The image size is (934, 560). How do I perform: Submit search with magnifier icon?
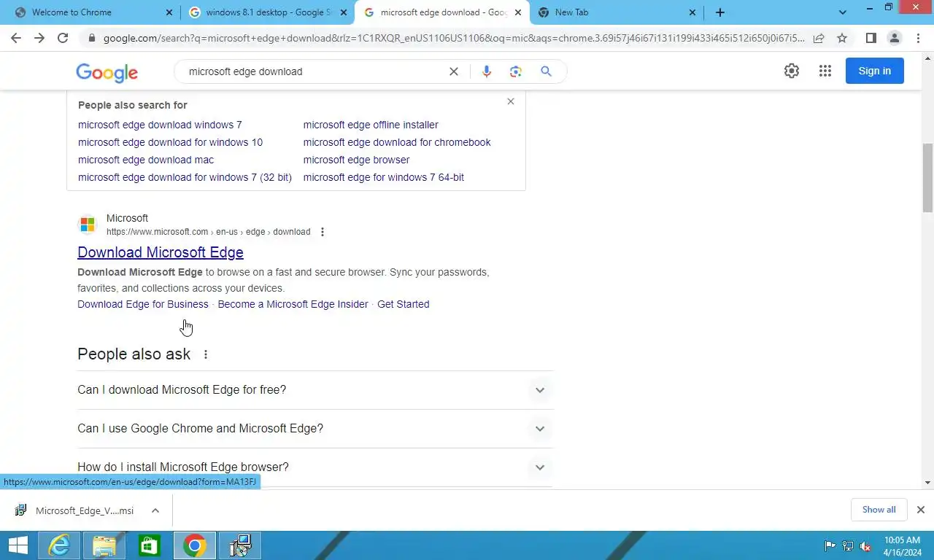click(546, 71)
